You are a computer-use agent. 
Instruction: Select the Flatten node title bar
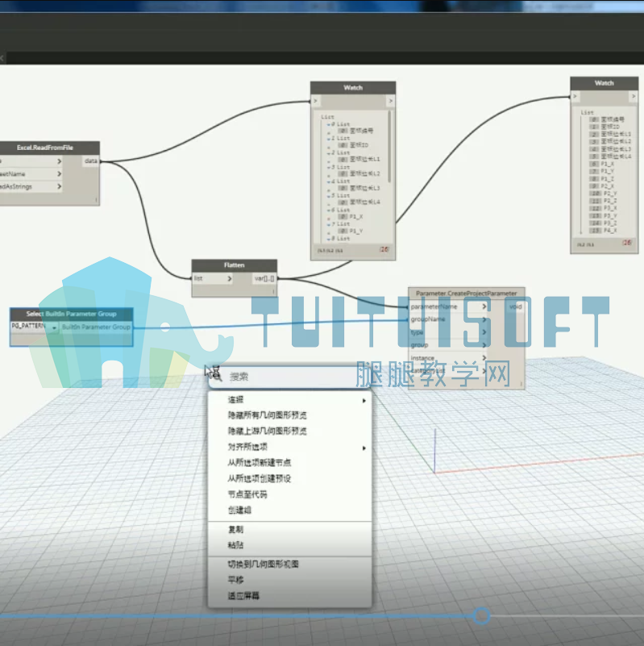pyautogui.click(x=235, y=265)
